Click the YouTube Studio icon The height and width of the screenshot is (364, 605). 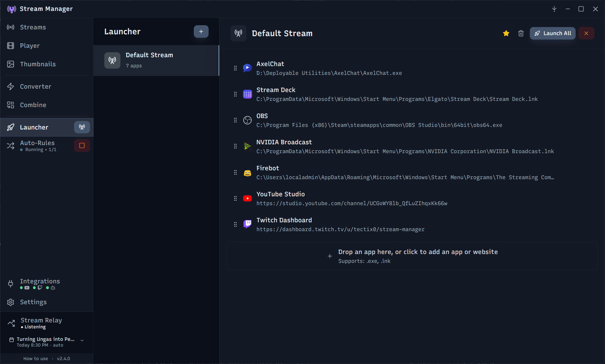[x=247, y=198]
